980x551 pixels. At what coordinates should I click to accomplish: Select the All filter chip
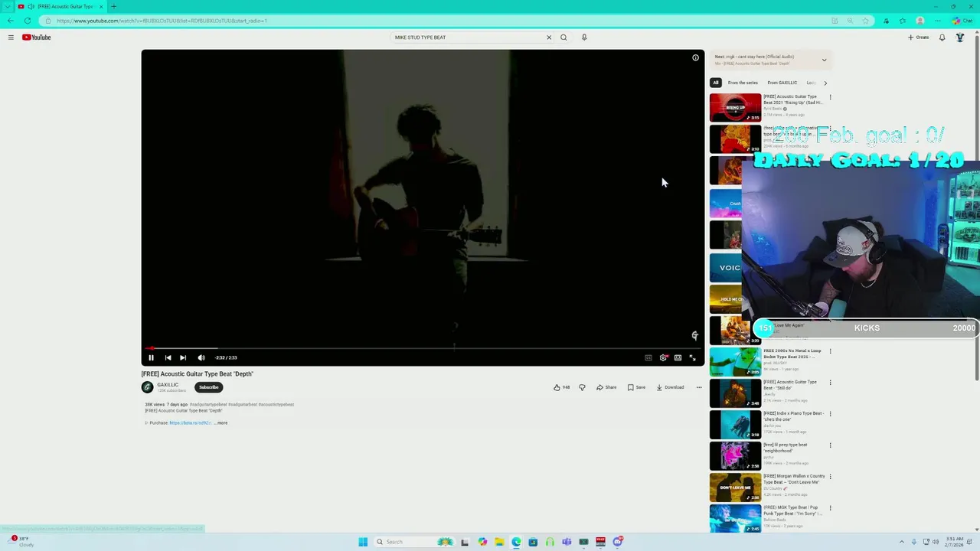click(x=716, y=83)
